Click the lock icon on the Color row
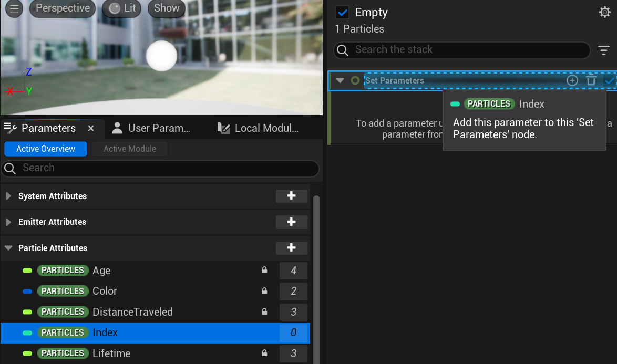Viewport: 617px width, 364px height. click(264, 291)
